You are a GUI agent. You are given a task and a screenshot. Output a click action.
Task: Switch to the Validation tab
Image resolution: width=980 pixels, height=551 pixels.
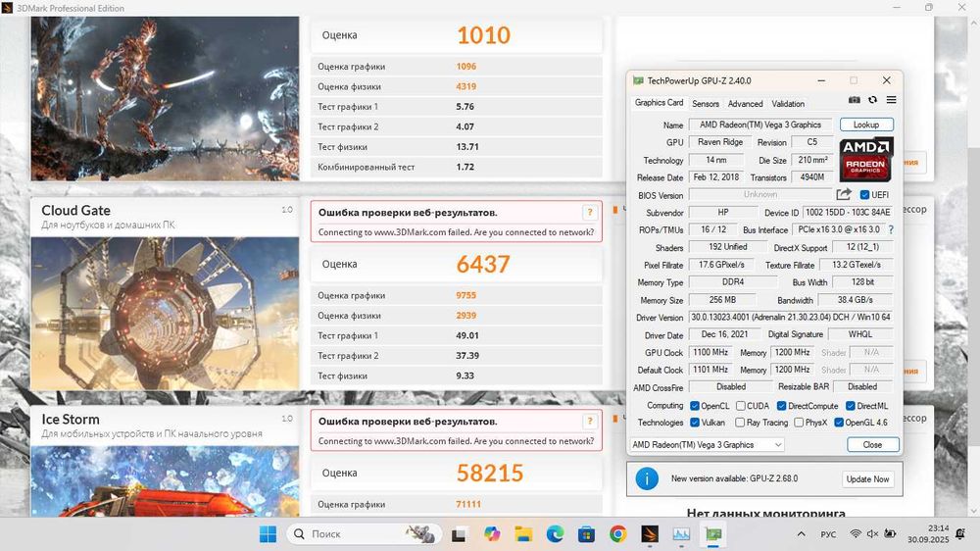click(x=788, y=104)
